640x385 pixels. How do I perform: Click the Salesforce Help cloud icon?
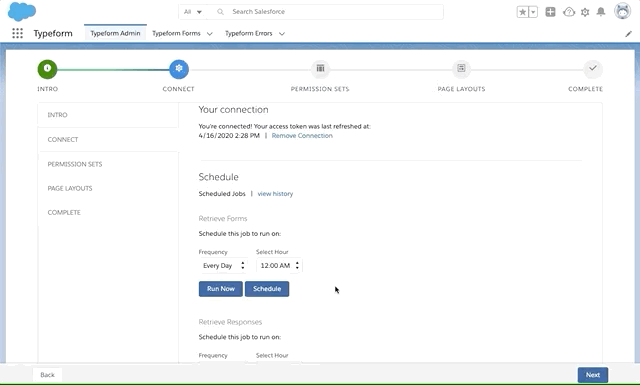pos(569,12)
